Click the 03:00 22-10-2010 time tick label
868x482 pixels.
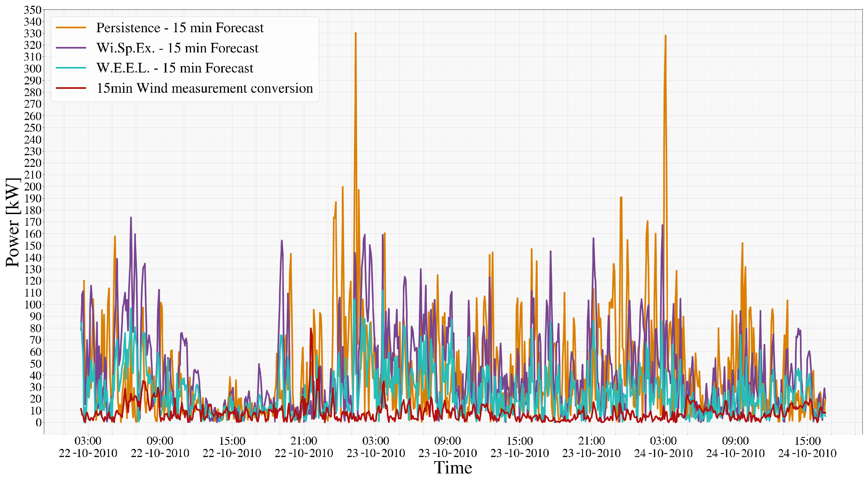pyautogui.click(x=88, y=447)
